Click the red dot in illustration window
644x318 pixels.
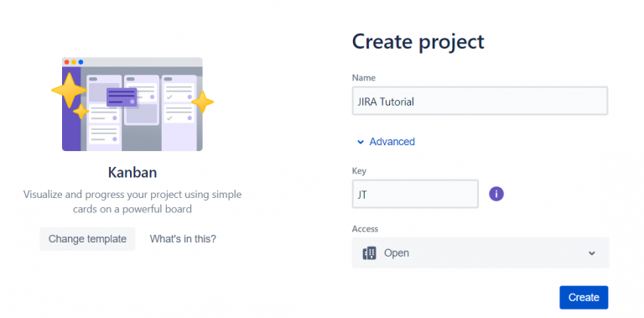66,62
